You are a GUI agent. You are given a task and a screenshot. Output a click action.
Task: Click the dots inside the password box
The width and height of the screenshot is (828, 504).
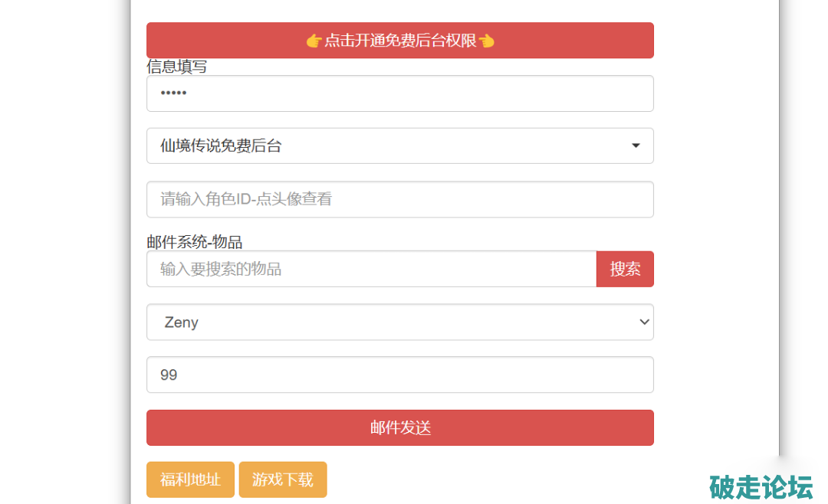173,93
